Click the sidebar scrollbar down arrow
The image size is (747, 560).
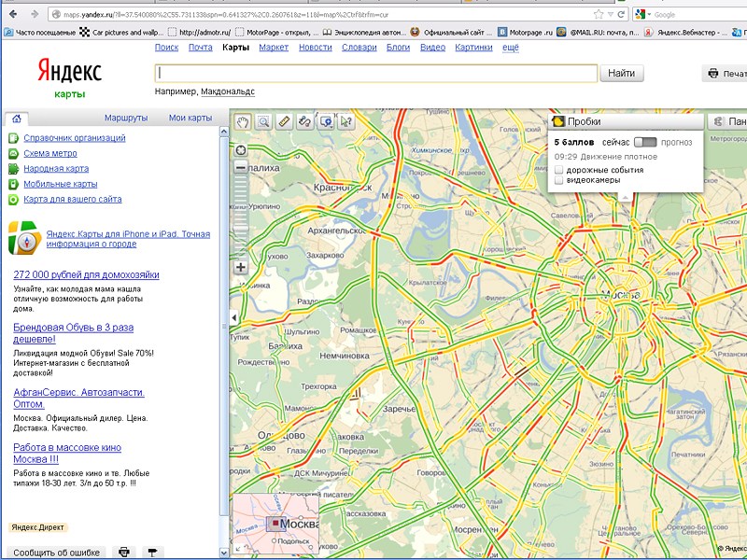[x=224, y=553]
